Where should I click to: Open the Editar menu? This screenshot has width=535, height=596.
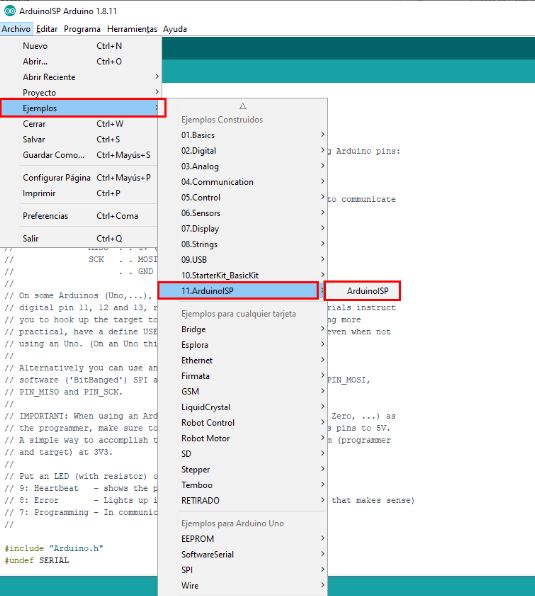47,29
